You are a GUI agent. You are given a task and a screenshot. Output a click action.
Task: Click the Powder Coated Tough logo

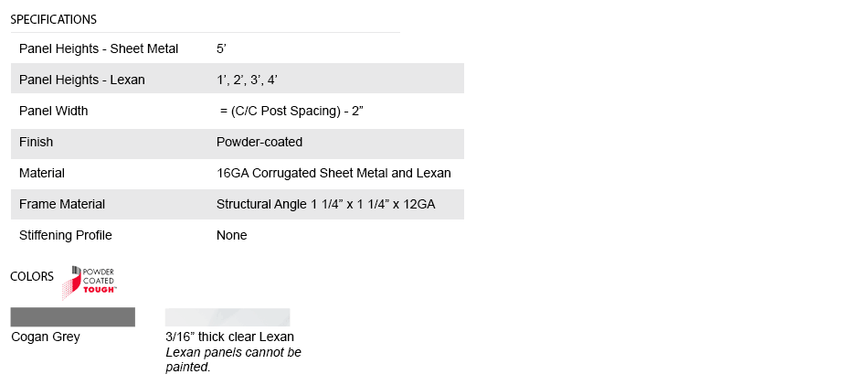(x=91, y=283)
